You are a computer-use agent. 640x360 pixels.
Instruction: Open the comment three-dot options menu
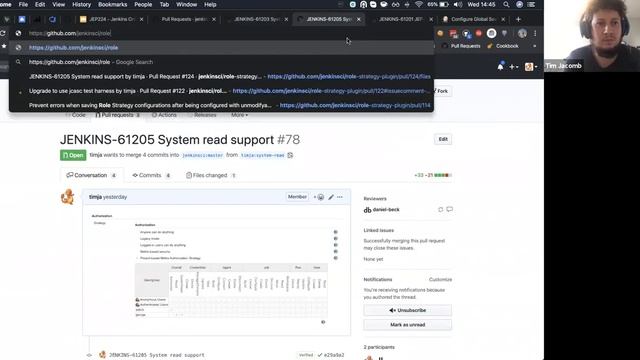tap(340, 197)
